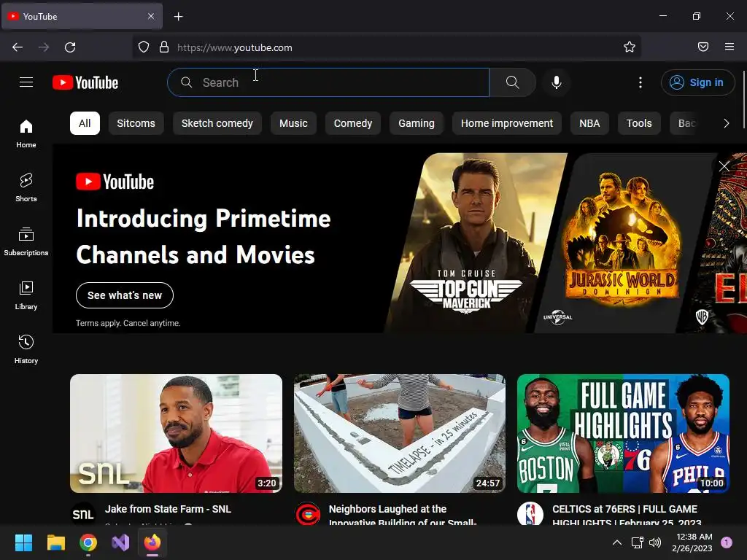The height and width of the screenshot is (560, 747).
Task: Open the YouTube hamburger guide menu
Action: pyautogui.click(x=26, y=82)
